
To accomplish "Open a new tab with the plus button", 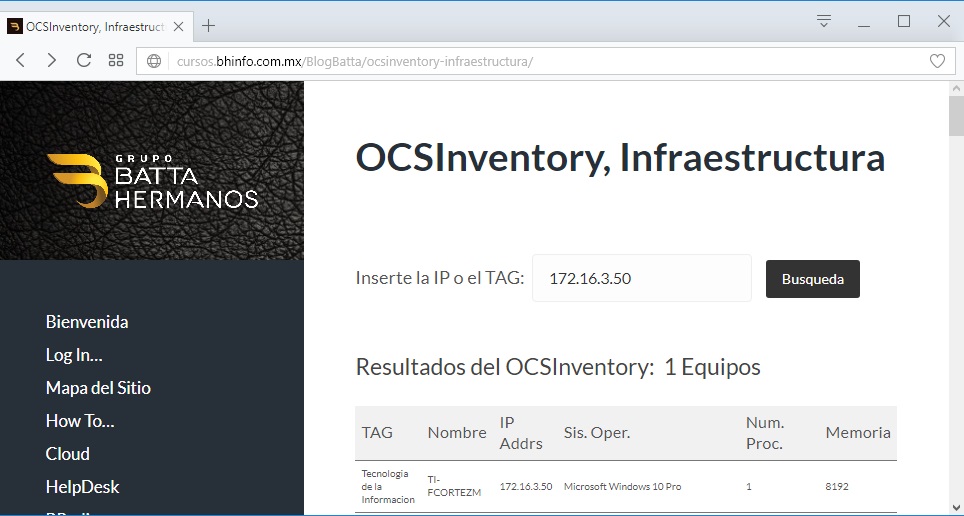I will (x=208, y=26).
